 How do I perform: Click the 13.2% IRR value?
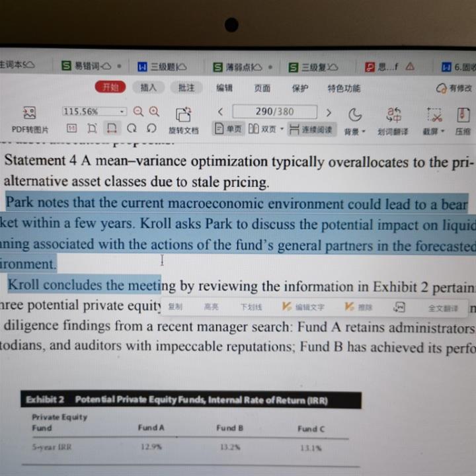tap(230, 447)
